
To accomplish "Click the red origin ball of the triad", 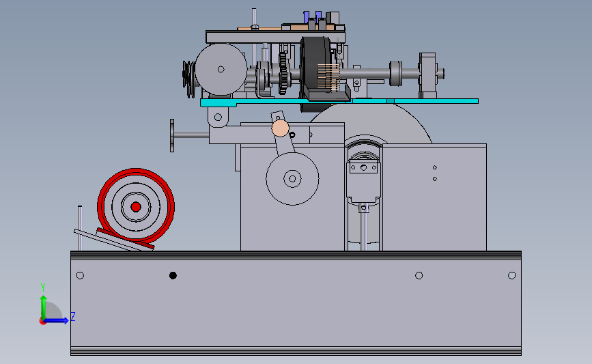I will coord(42,322).
